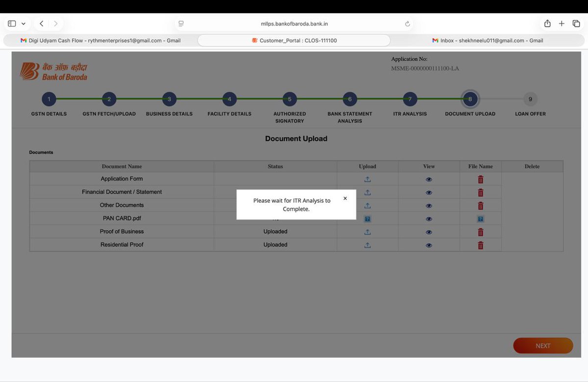Viewport: 588px width, 382px height.
Task: Upload file for Application Form row
Action: [367, 179]
